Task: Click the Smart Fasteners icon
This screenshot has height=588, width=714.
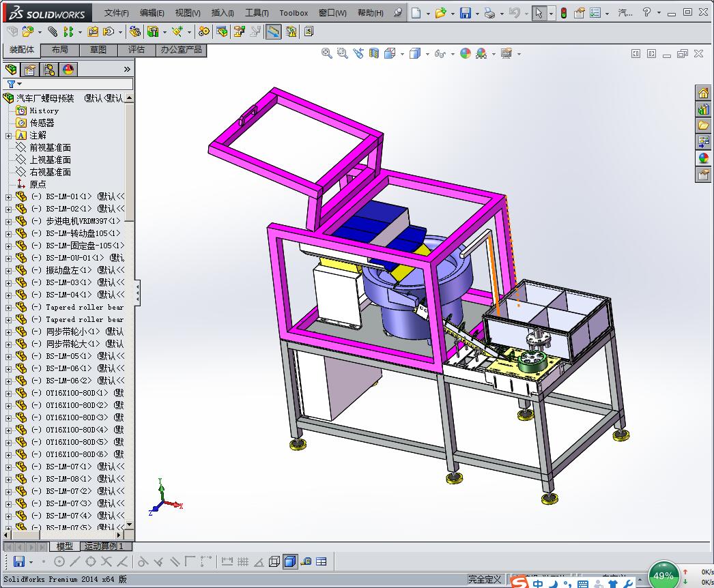Action: (x=93, y=31)
